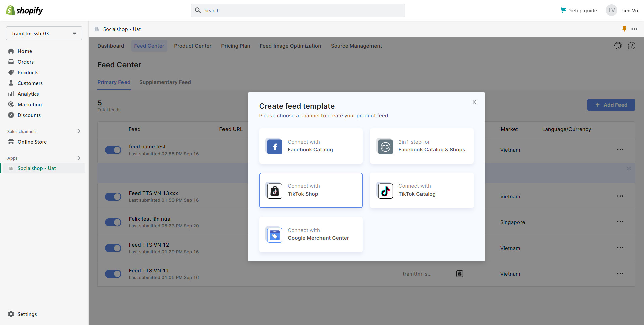
Task: Switch to the Feed Center tab
Action: point(149,46)
